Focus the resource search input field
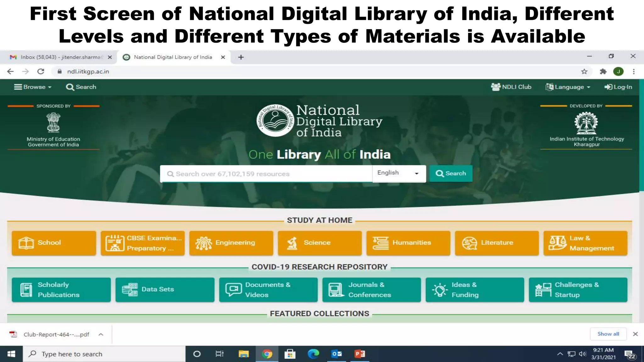Image resolution: width=644 pixels, height=362 pixels. click(x=266, y=174)
